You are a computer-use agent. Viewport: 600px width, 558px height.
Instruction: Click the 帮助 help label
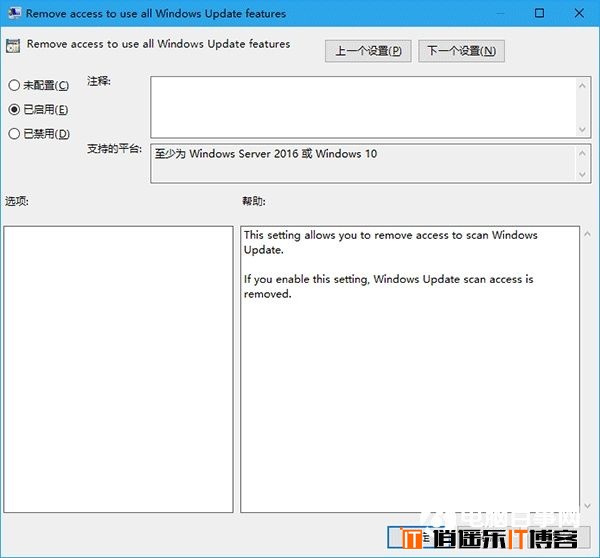(x=254, y=201)
